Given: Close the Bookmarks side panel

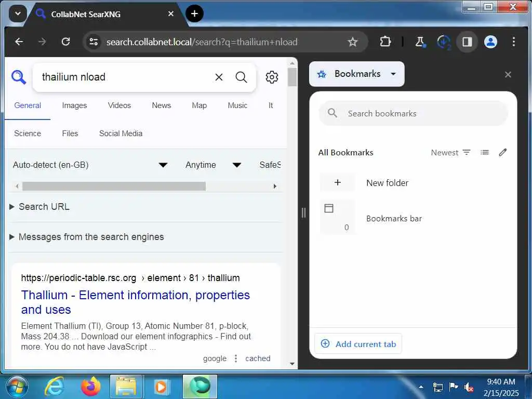Looking at the screenshot, I should pyautogui.click(x=508, y=74).
